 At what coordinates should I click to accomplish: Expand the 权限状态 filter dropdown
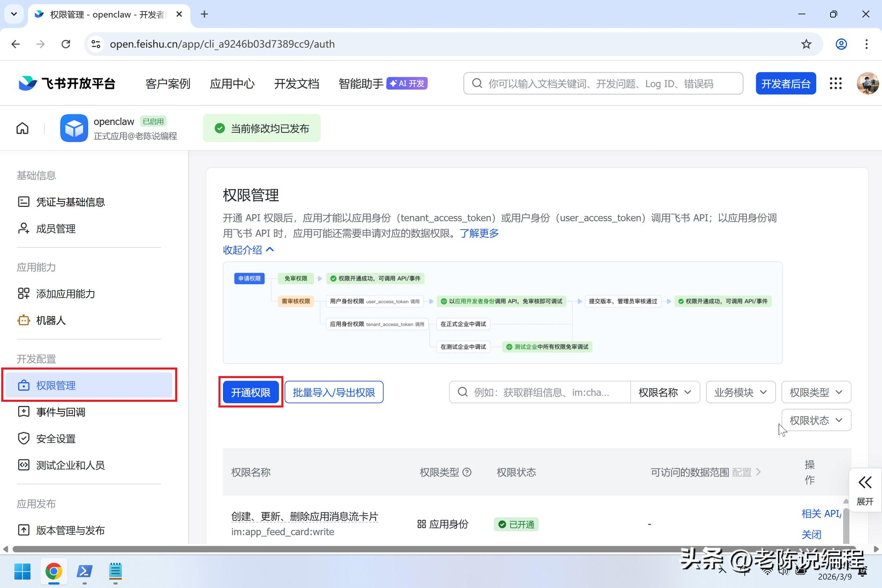pyautogui.click(x=816, y=420)
